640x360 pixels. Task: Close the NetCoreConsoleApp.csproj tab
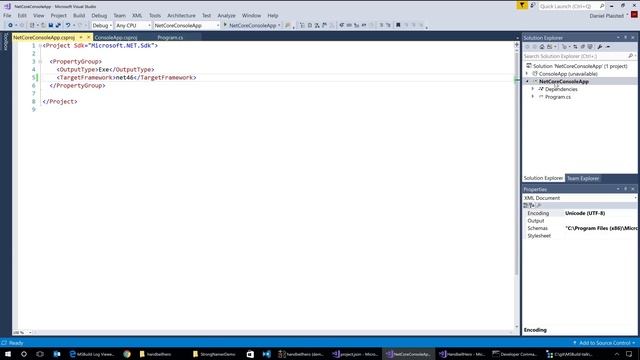(x=88, y=38)
